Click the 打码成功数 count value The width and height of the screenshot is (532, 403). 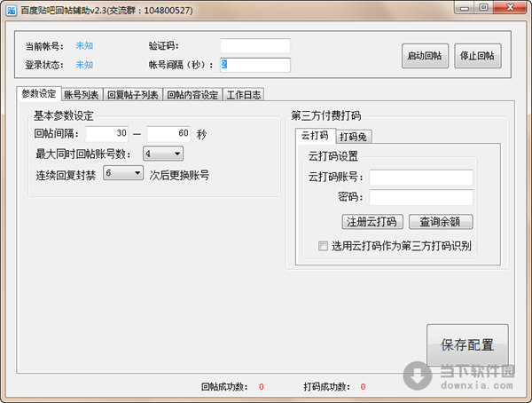[363, 387]
